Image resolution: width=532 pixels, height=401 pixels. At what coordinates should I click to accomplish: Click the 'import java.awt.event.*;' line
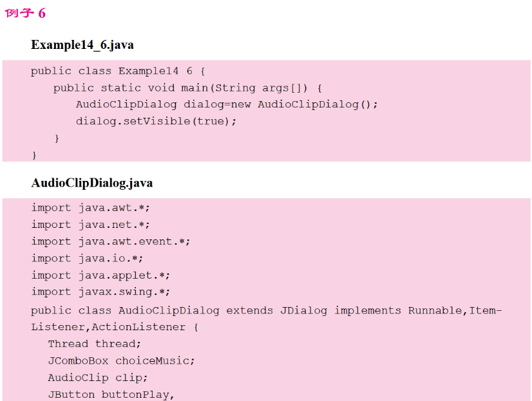[111, 241]
